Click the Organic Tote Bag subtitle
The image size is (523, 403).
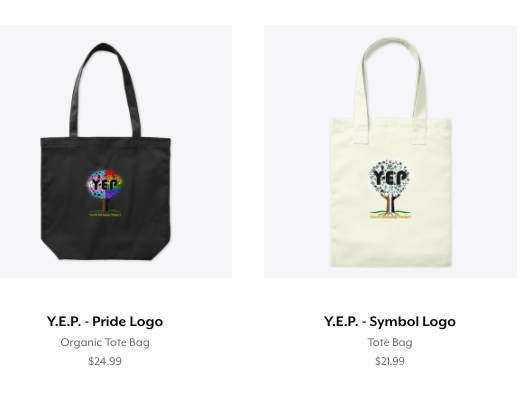click(x=105, y=342)
